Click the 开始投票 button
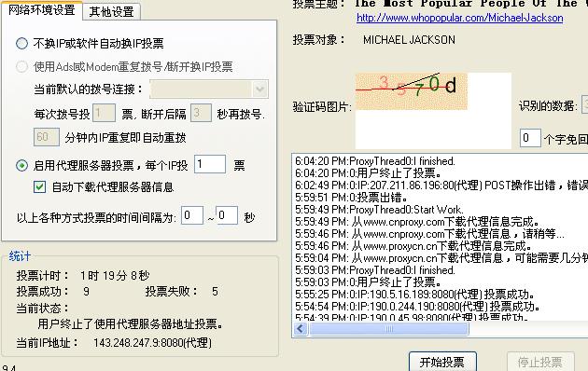This screenshot has height=371, width=588. point(442,362)
